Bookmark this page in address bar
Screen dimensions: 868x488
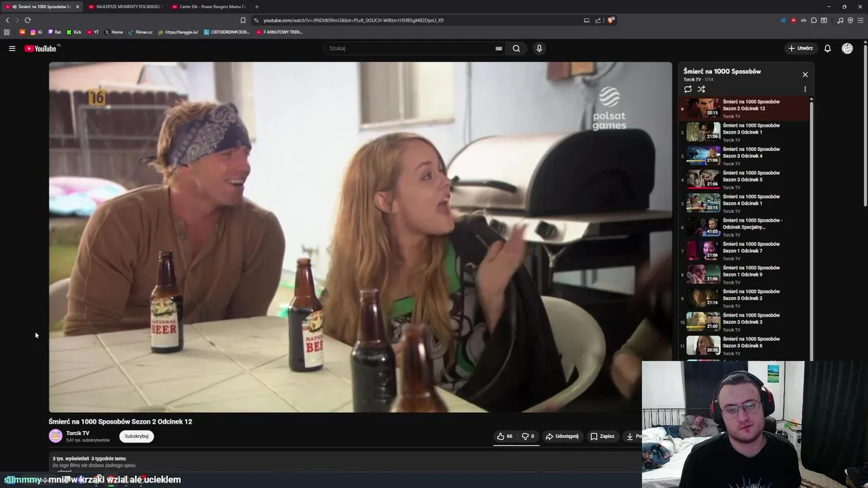pos(243,20)
